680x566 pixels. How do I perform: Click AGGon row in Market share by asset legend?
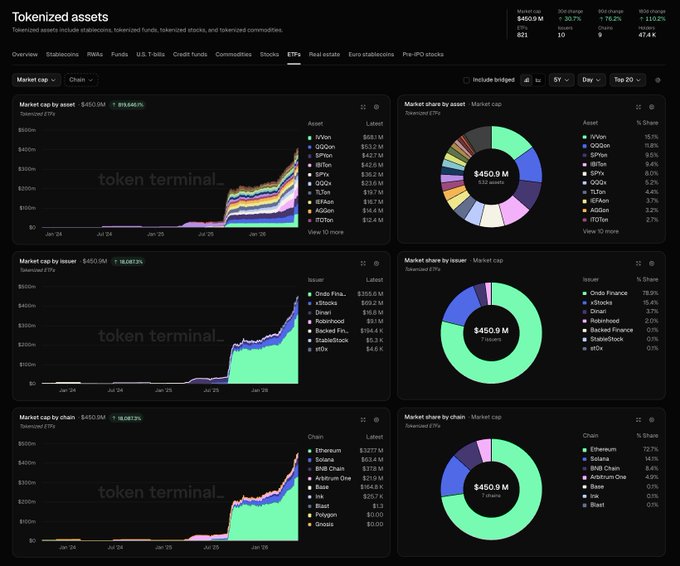click(620, 210)
